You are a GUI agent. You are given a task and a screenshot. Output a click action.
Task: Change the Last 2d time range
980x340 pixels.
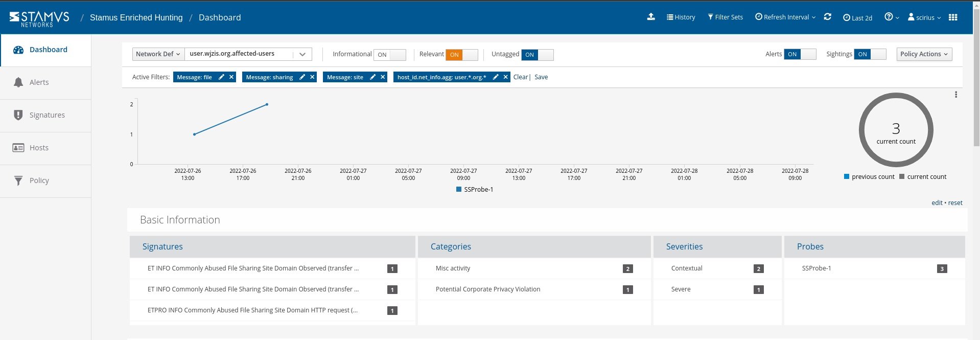pyautogui.click(x=857, y=18)
